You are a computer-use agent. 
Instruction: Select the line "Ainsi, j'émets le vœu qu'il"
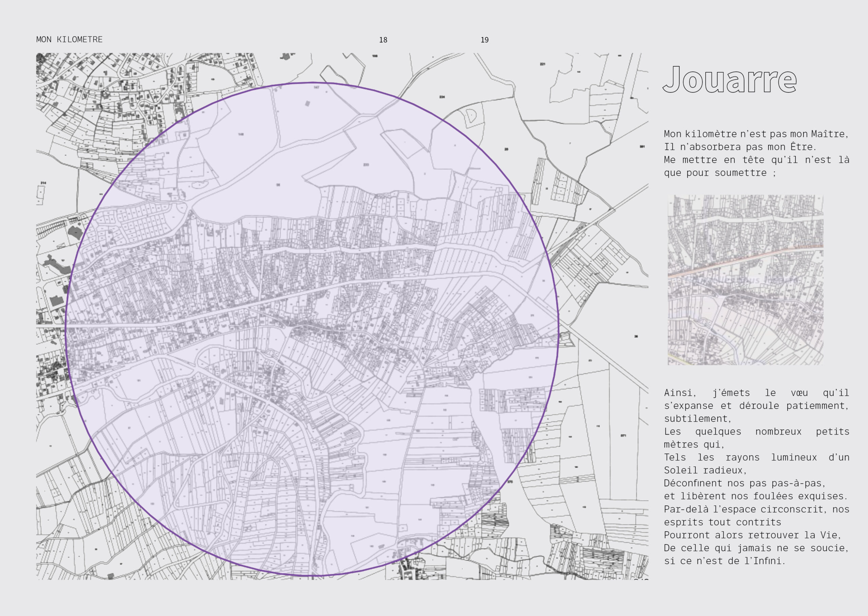pos(756,393)
